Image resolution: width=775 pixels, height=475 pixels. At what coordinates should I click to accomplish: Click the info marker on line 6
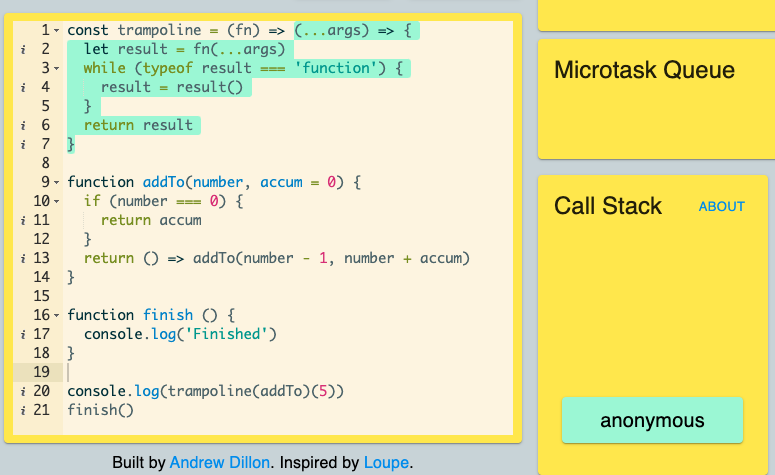[x=23, y=126]
